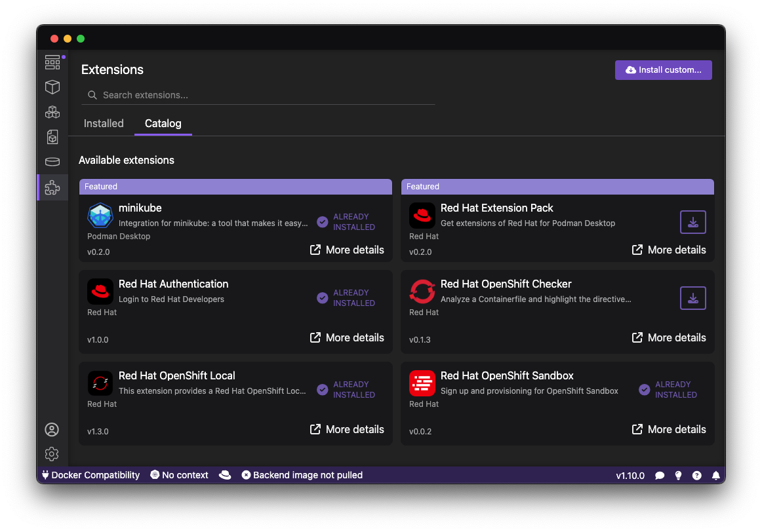Click the Accounts icon in sidebar
This screenshot has height=532, width=762.
(x=52, y=430)
